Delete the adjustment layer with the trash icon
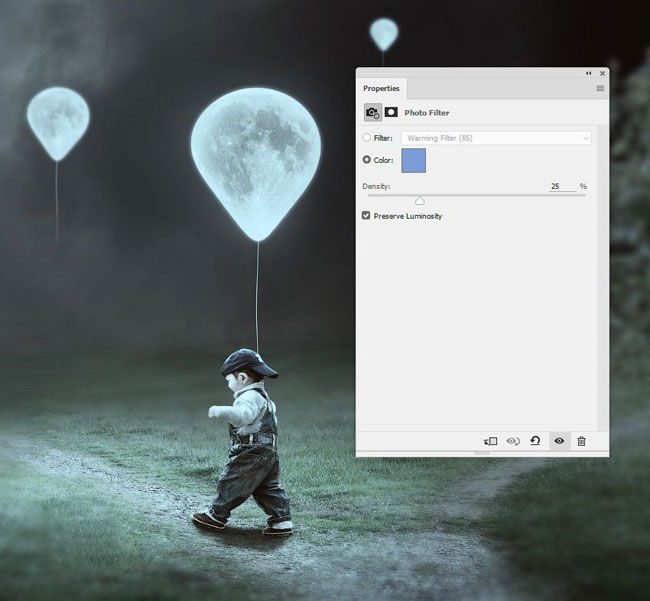This screenshot has height=601, width=650. [582, 441]
